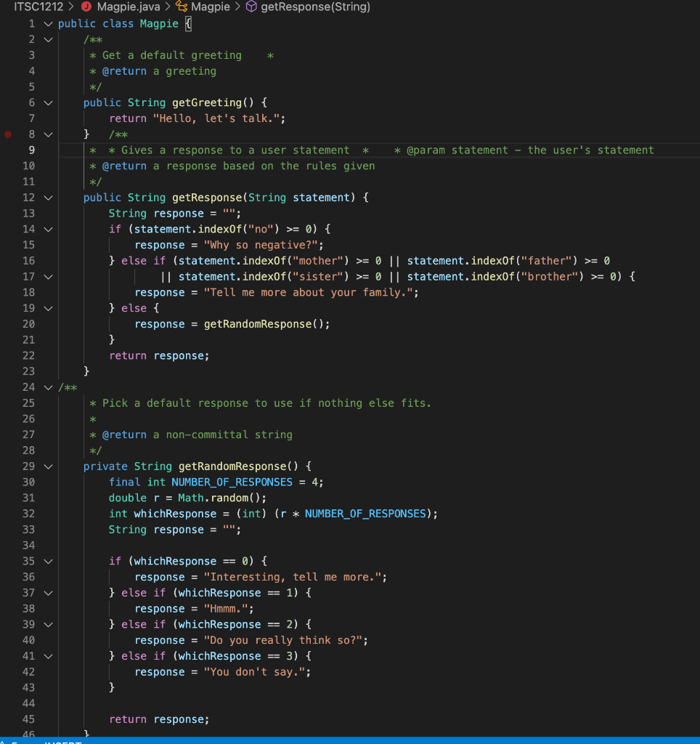
Task: Fold the getRandomResponse method with its chevron
Action: click(47, 466)
